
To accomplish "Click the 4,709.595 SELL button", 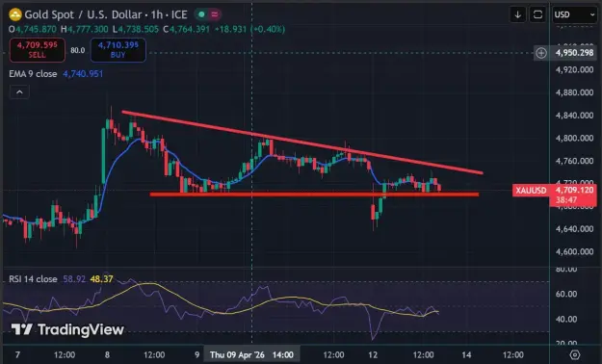I will [x=38, y=50].
